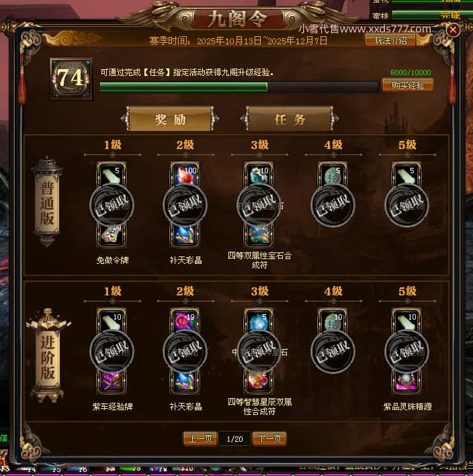The width and height of the screenshot is (473, 476).
Task: Go to previous page with 上一页
Action: (x=200, y=438)
